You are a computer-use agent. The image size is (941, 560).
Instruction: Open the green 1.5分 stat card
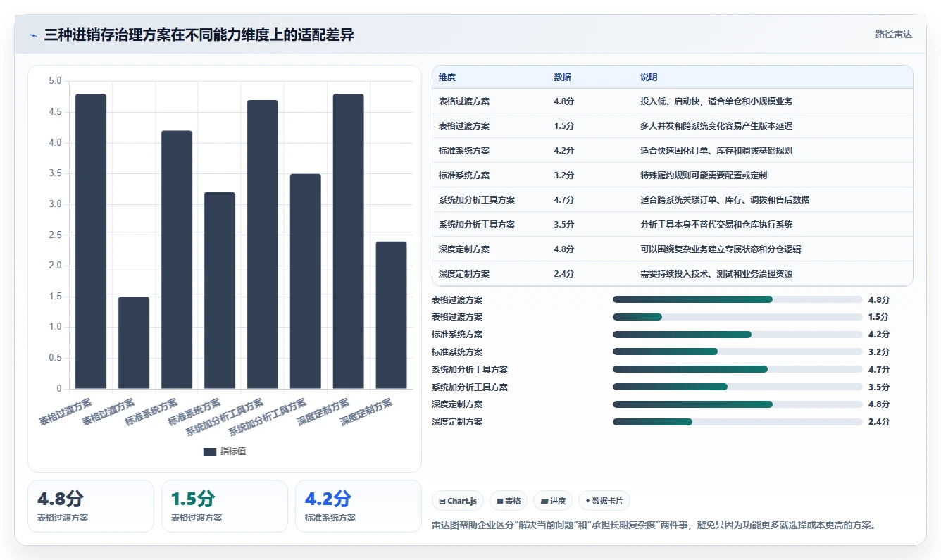pyautogui.click(x=225, y=506)
